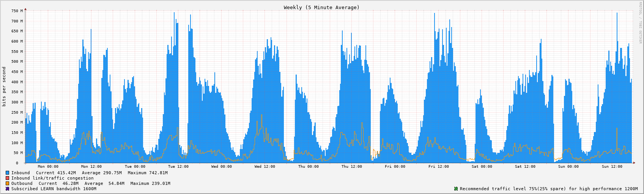Select the Tue 12:00 time axis label
Screen dimensions: 644x194
coord(178,167)
